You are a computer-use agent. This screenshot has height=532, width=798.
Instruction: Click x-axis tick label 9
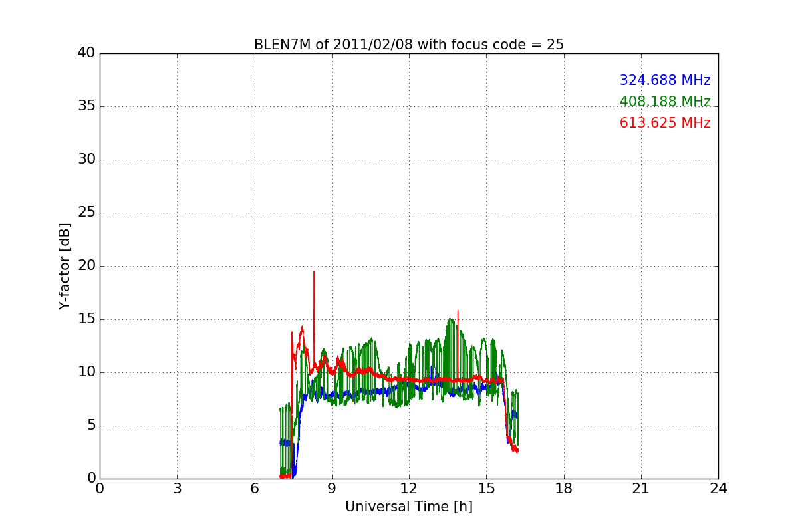click(332, 488)
